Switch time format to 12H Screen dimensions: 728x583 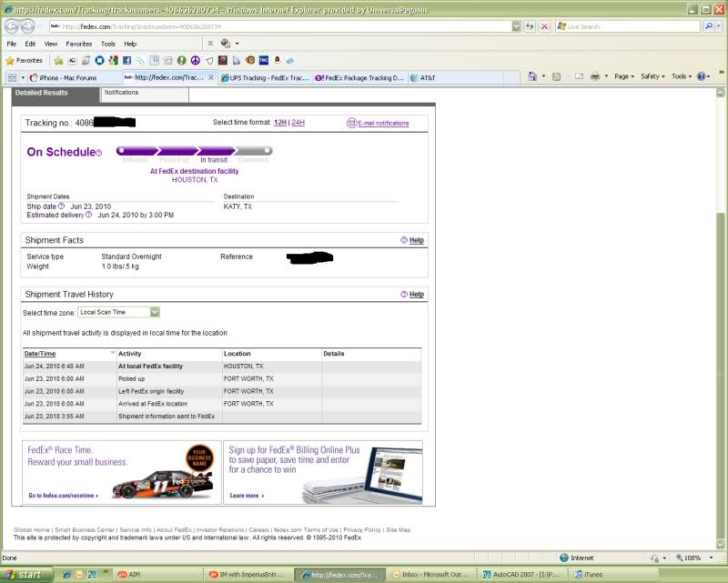(280, 123)
